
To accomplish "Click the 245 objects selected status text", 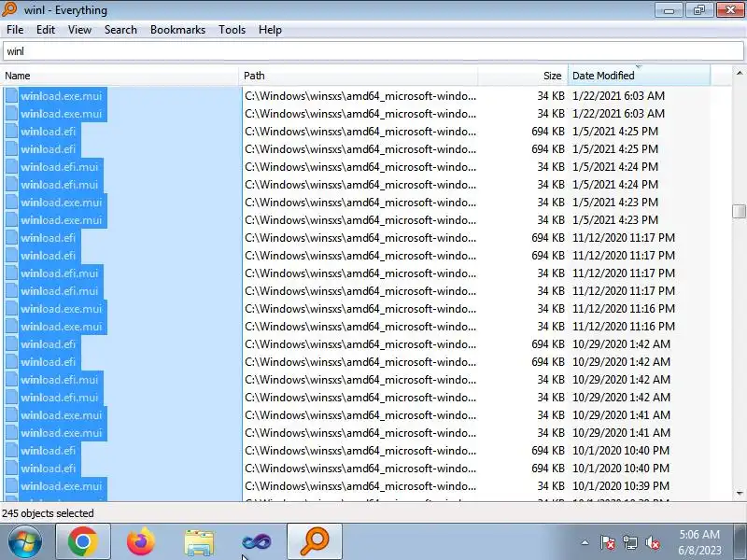I will [x=48, y=513].
